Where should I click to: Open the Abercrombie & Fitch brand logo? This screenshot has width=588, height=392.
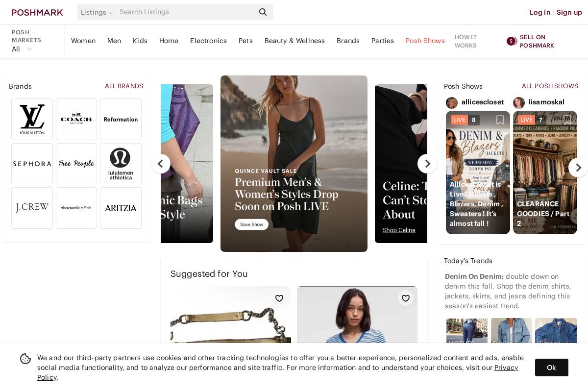tap(76, 208)
